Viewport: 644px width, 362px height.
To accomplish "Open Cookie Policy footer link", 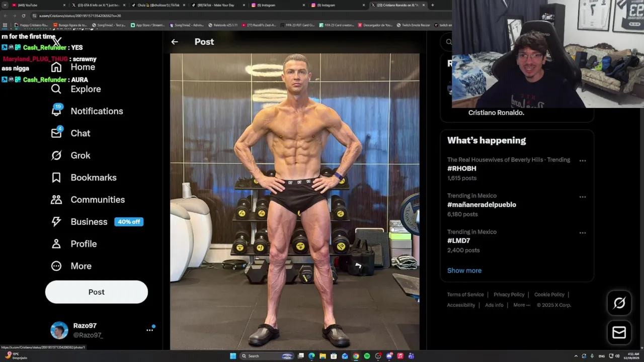I will [x=549, y=295].
